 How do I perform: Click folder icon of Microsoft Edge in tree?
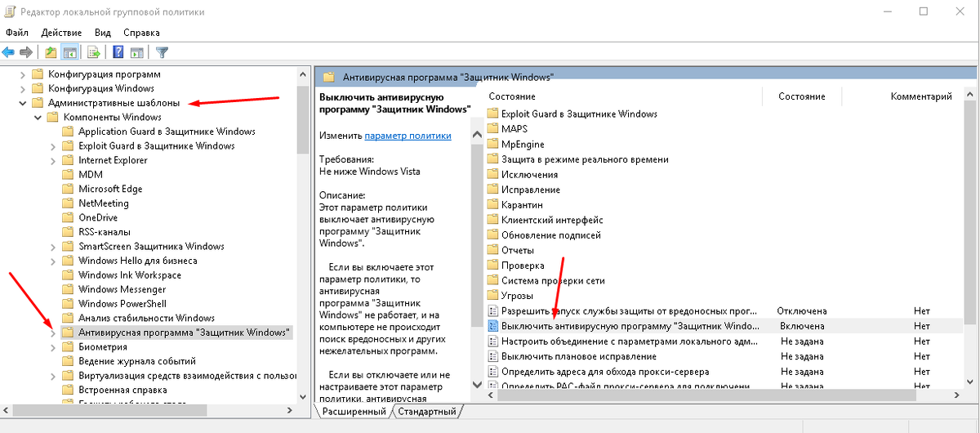[69, 189]
